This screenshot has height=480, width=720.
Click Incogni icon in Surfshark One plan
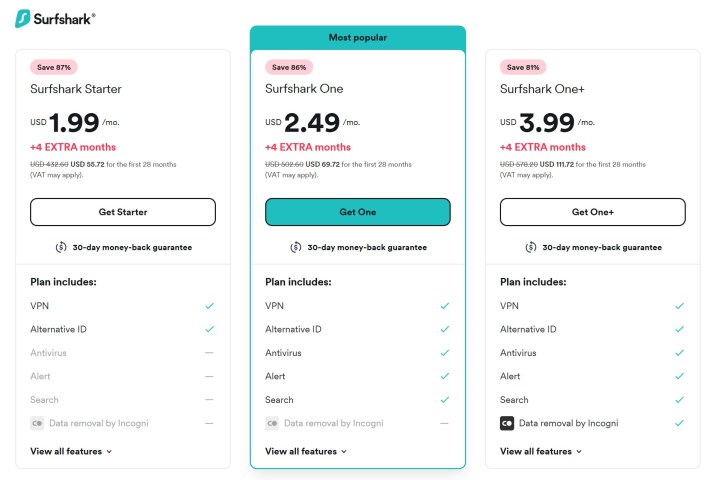272,423
